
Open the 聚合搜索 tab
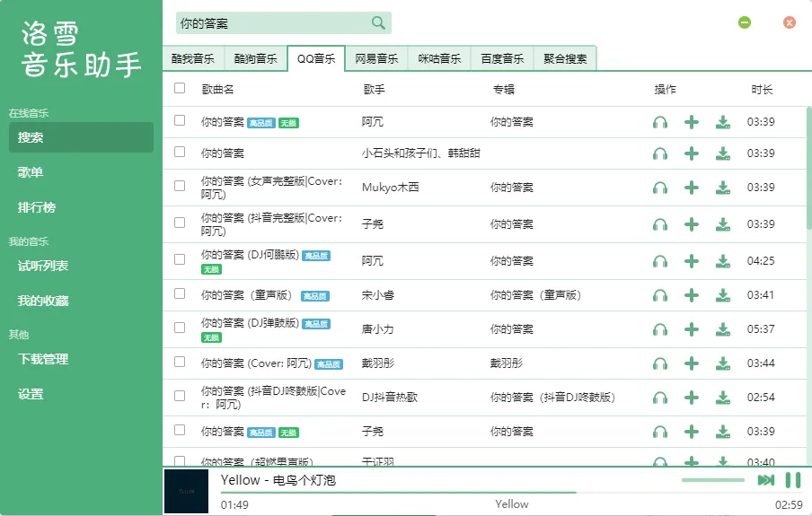(x=565, y=58)
